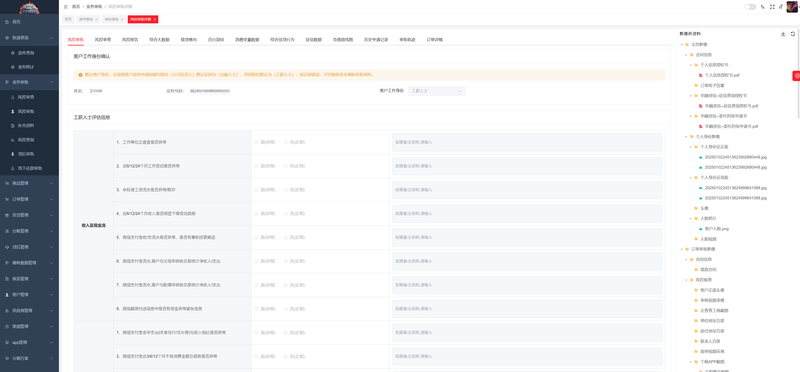The width and height of the screenshot is (800, 372).
Task: Collapse the 个人身份影像 tree node arrow
Action: pyautogui.click(x=686, y=136)
